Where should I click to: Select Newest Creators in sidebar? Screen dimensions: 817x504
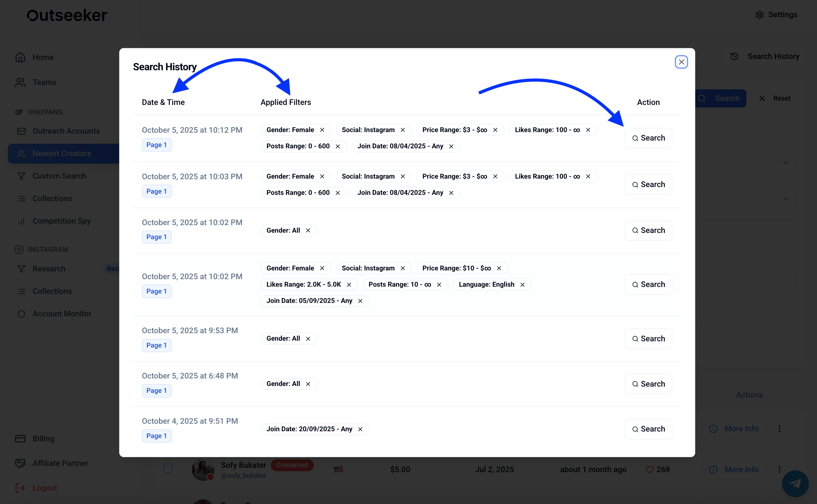pyautogui.click(x=63, y=154)
